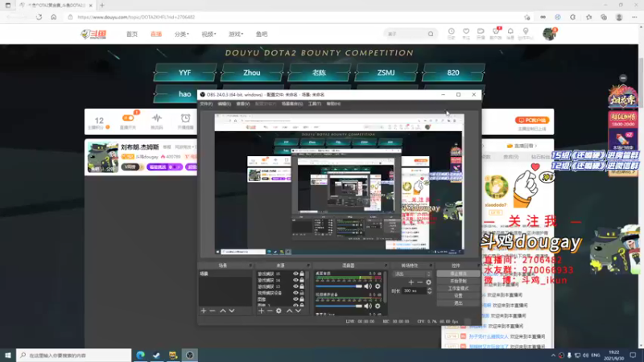
Task: Open second mixer channel settings gear
Action: pyautogui.click(x=378, y=306)
